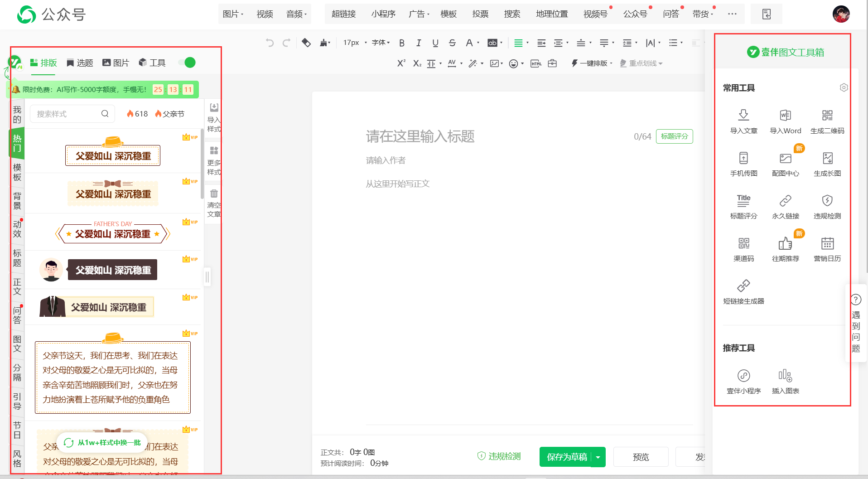Open 插入图表 insert chart tool
Viewport: 868px width, 479px height.
click(x=785, y=382)
